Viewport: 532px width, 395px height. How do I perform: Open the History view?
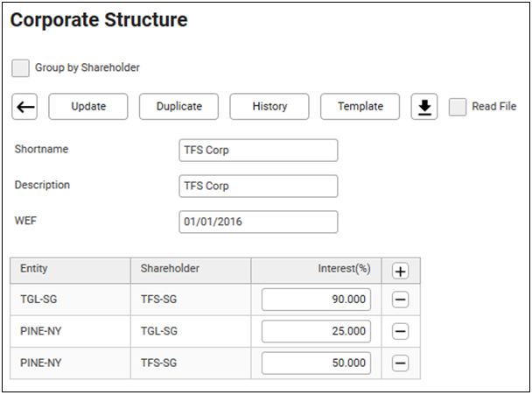(269, 107)
